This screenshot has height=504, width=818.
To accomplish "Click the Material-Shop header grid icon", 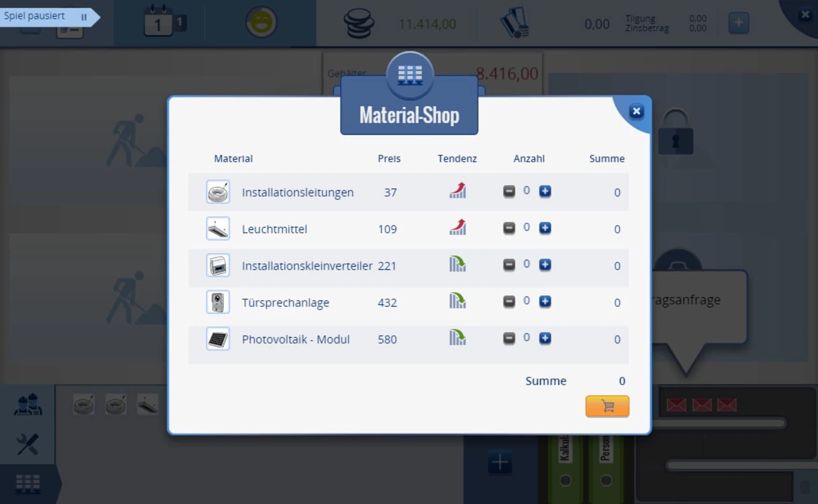I will [x=410, y=75].
